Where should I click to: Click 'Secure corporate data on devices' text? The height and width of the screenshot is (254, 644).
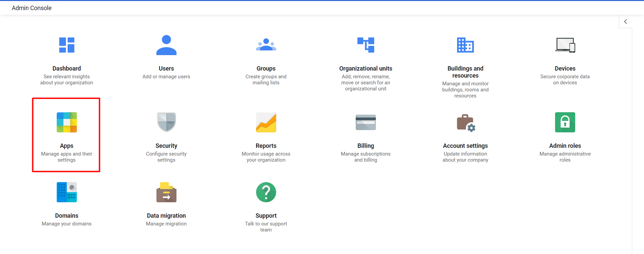coord(565,80)
